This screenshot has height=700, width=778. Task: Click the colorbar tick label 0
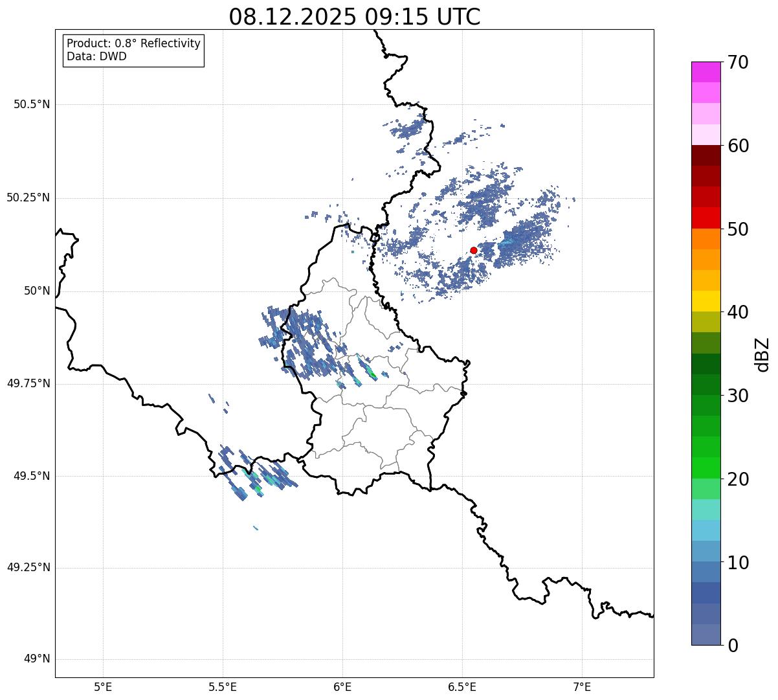[x=733, y=646]
